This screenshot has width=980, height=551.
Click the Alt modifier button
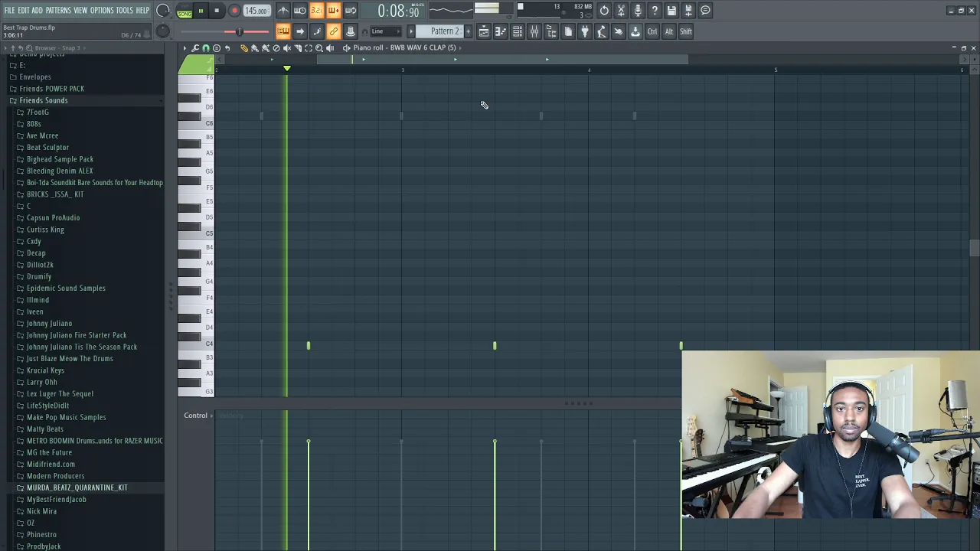[669, 31]
